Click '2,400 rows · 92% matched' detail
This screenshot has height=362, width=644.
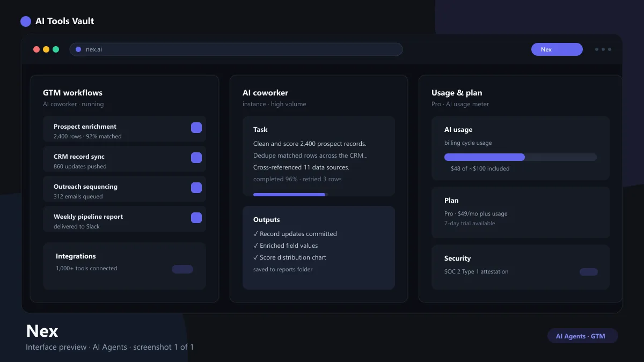[87, 136]
